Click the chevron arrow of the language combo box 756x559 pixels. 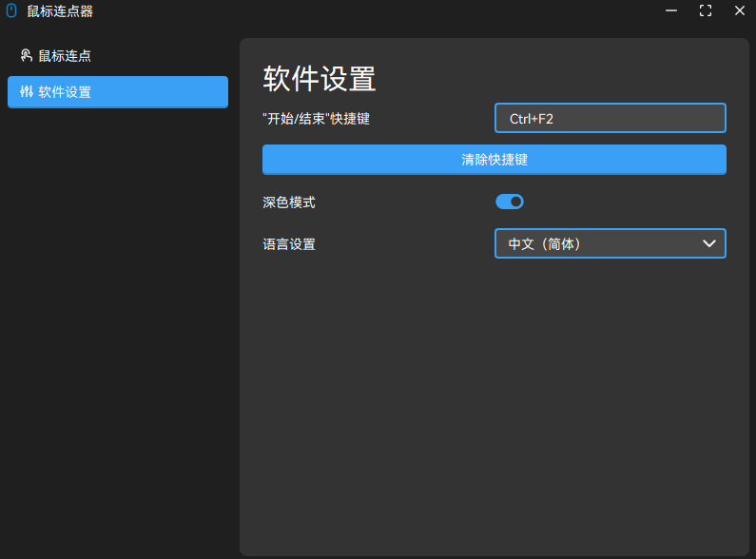[x=708, y=243]
